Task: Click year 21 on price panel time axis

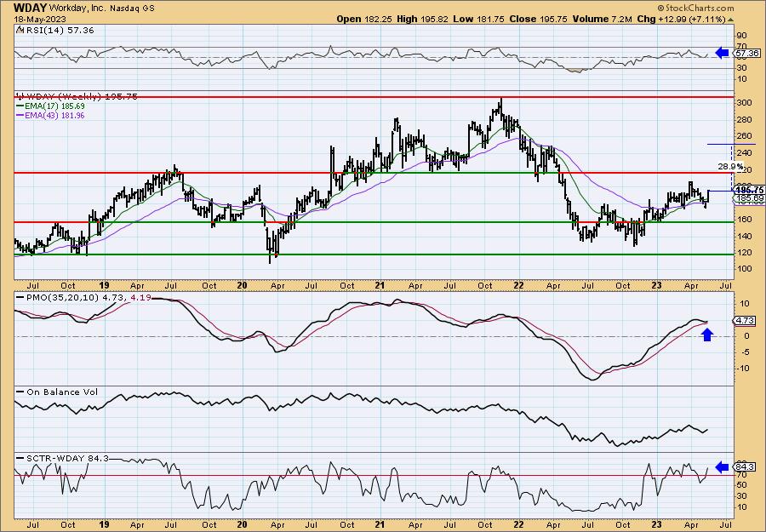Action: tap(380, 285)
